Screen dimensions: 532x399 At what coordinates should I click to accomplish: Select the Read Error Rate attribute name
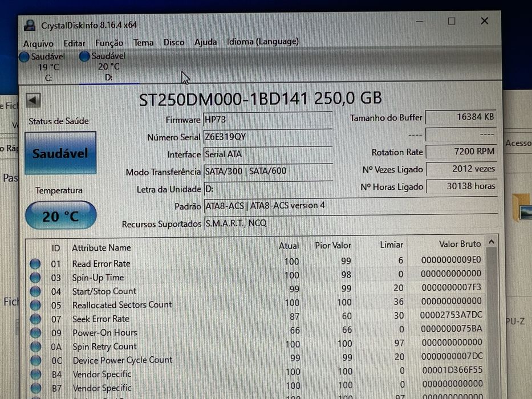[x=101, y=263]
